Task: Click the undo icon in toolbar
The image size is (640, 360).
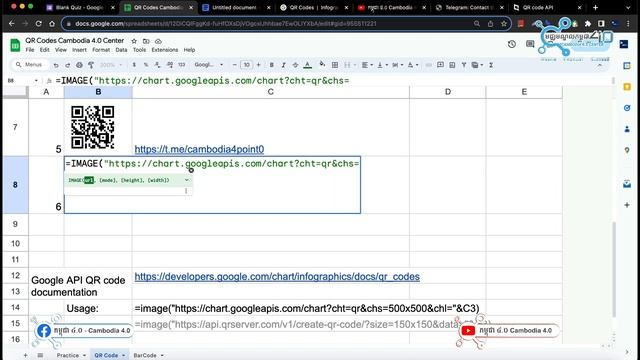Action: pyautogui.click(x=56, y=65)
